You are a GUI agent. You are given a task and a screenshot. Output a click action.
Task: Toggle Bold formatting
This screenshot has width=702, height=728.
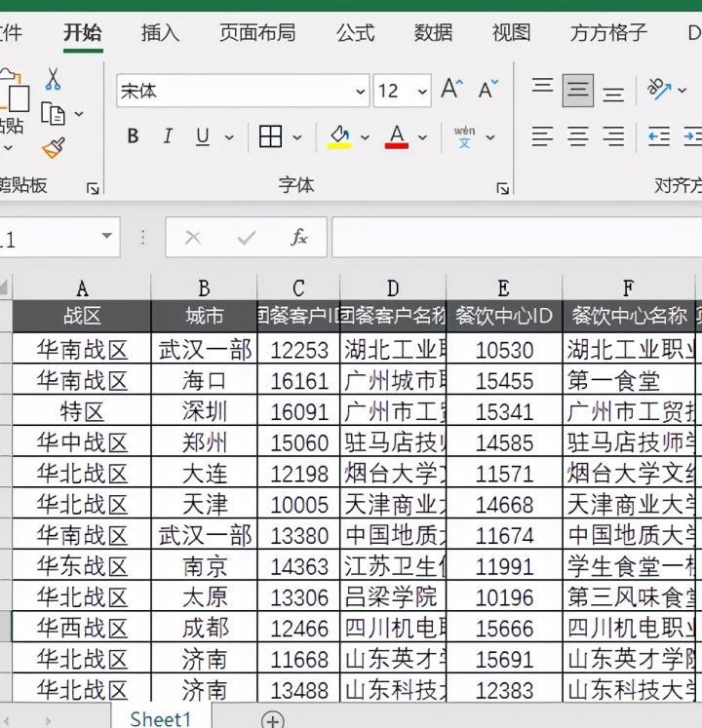point(133,136)
